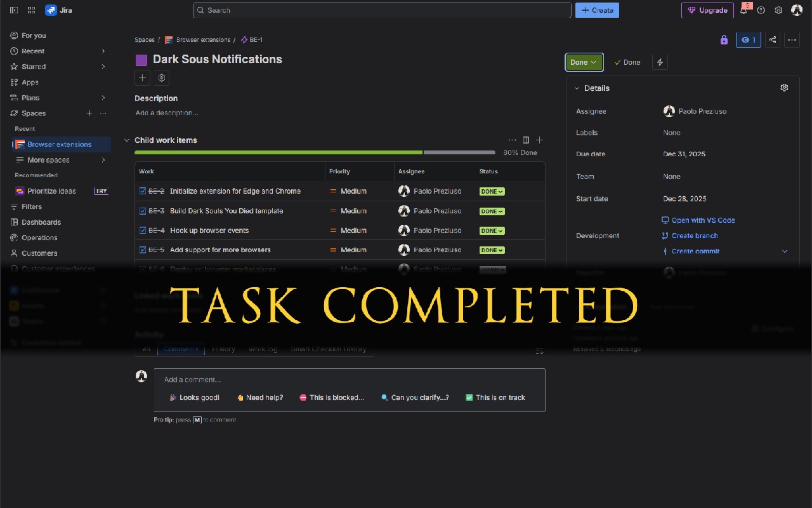This screenshot has height=508, width=812.
Task: Collapse the Child work items section
Action: (x=127, y=140)
